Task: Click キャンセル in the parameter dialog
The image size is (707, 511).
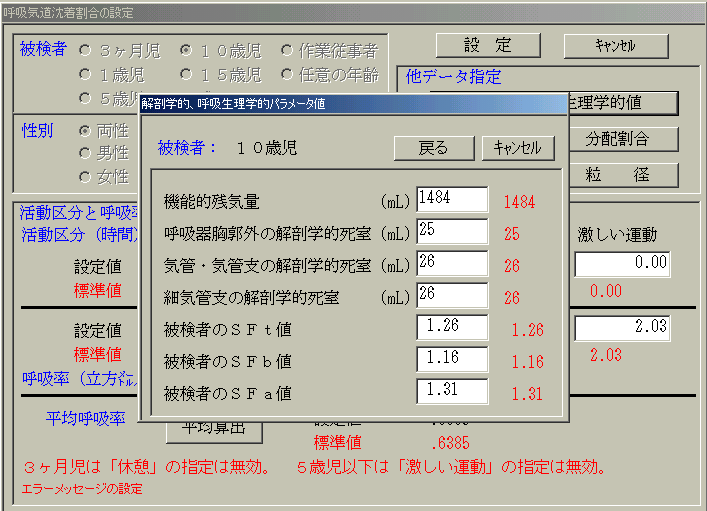Action: point(517,148)
